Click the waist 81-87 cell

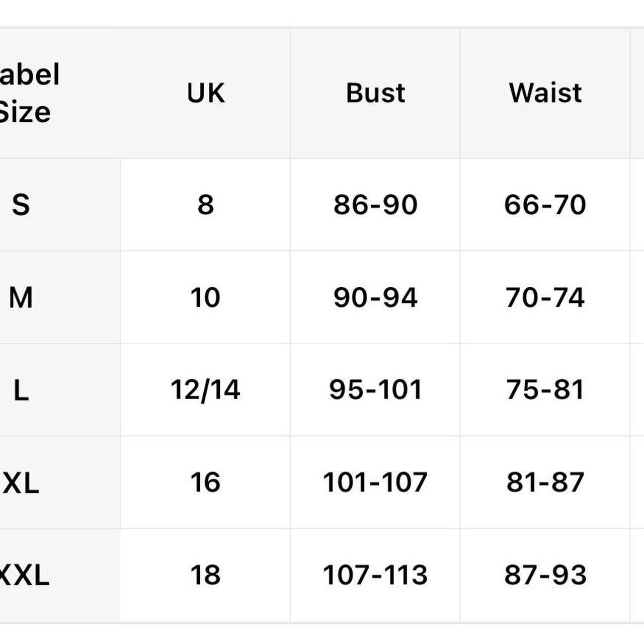545,482
